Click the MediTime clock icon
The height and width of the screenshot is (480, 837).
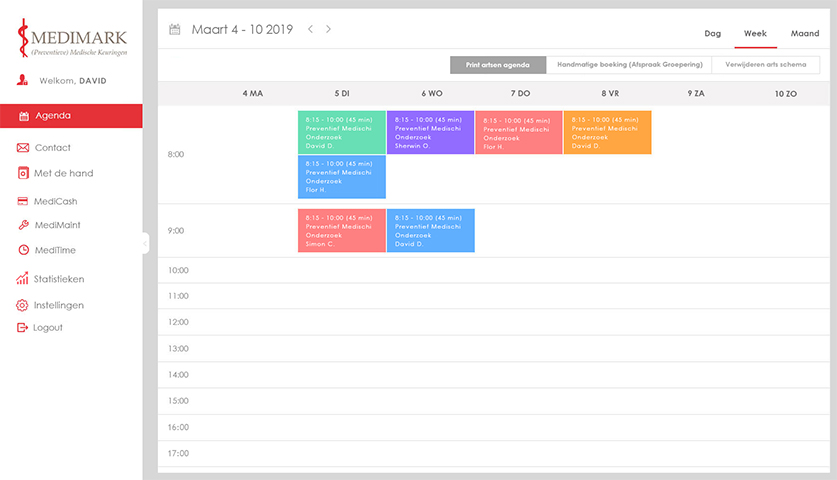pos(24,250)
